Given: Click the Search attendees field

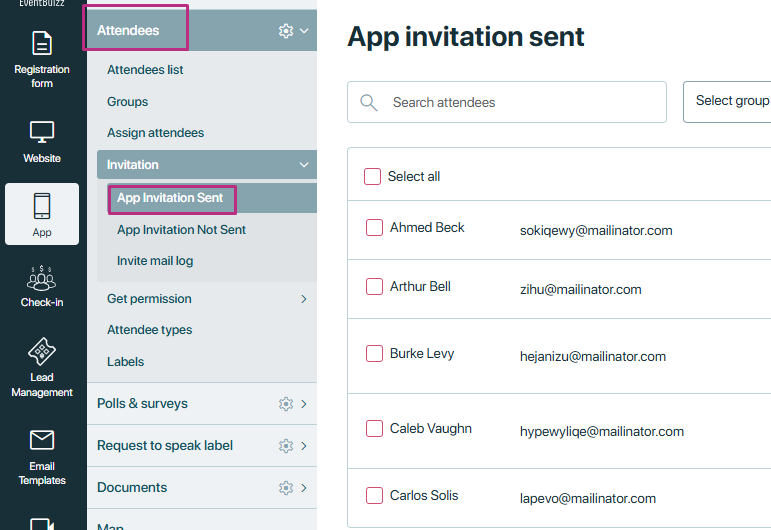Looking at the screenshot, I should [x=506, y=102].
